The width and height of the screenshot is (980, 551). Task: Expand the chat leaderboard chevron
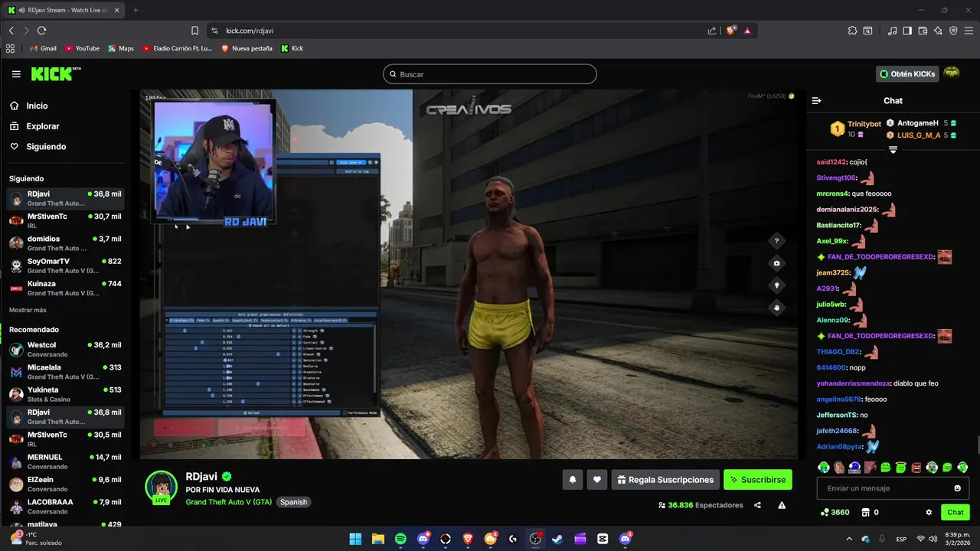[x=893, y=150]
